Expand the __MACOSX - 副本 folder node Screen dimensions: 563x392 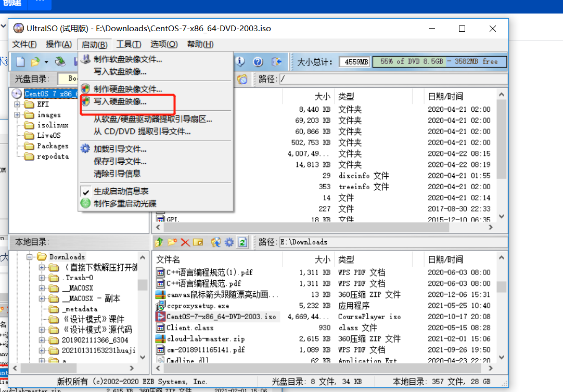42,299
